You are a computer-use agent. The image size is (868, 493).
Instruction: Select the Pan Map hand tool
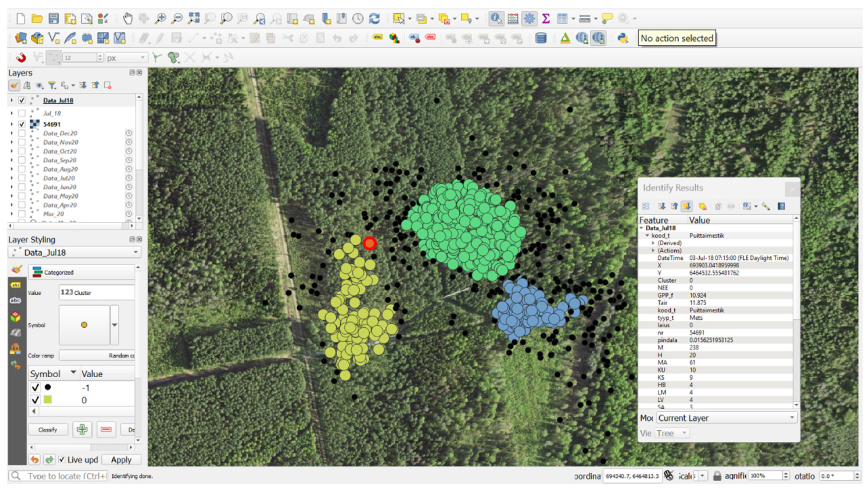point(128,18)
